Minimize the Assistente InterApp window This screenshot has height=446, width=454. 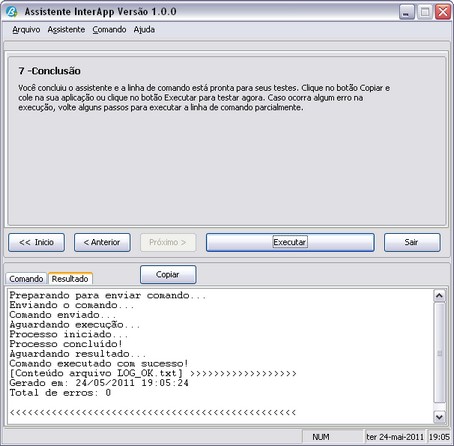click(407, 12)
